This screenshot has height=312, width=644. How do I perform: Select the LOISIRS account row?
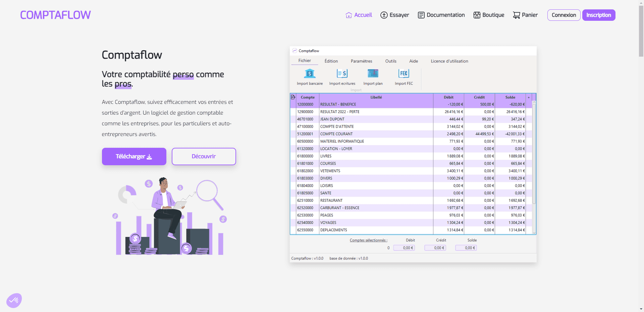point(411,186)
